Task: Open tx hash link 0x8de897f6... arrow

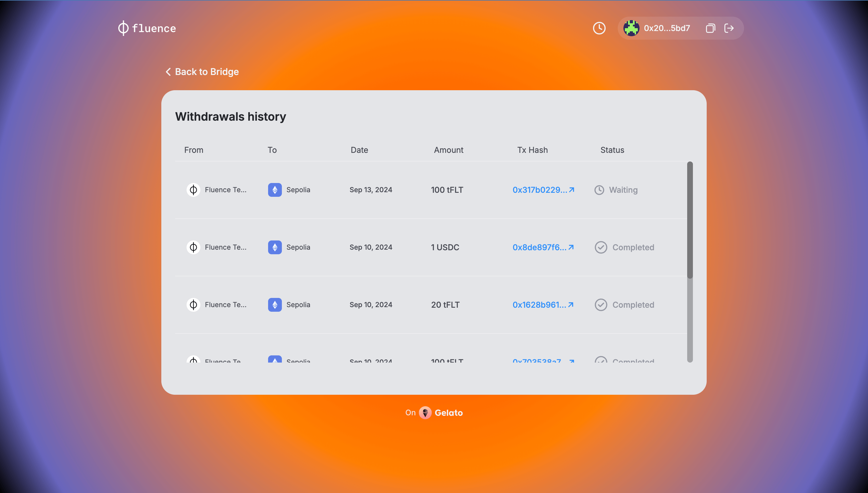Action: [x=571, y=247]
